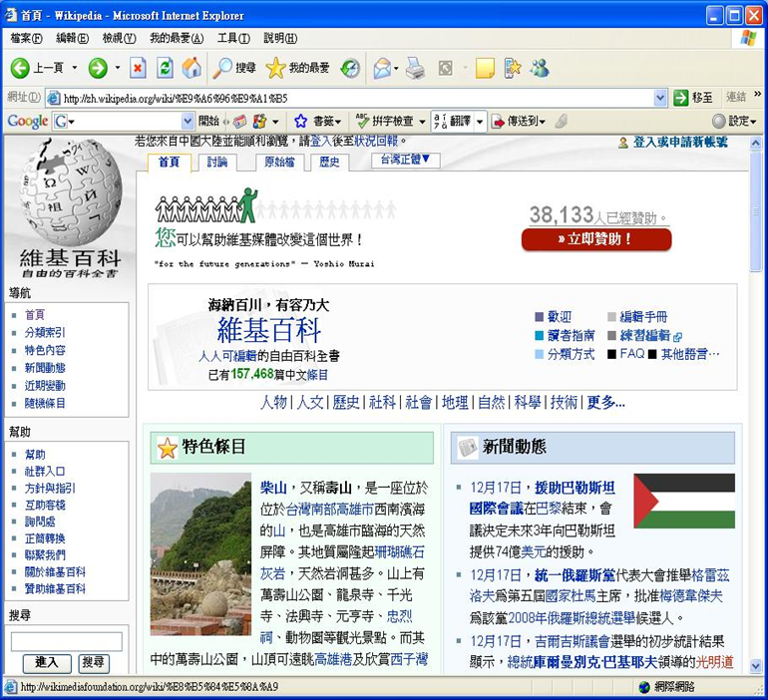The height and width of the screenshot is (700, 768).
Task: Open the Google 書籤 dropdown arrow
Action: [338, 122]
